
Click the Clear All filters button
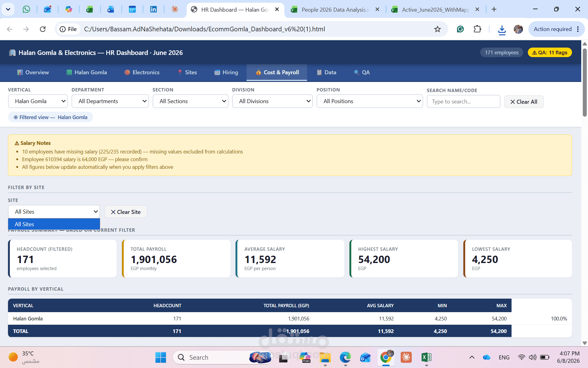pyautogui.click(x=524, y=102)
